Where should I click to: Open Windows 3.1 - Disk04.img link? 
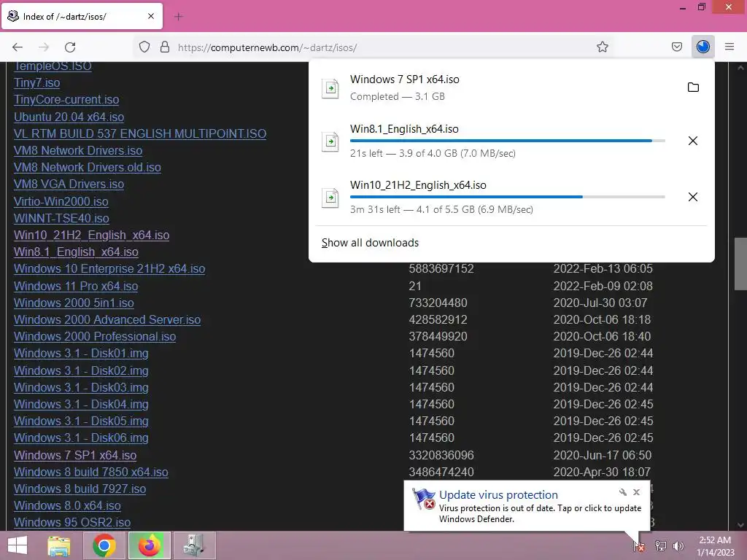[81, 405]
